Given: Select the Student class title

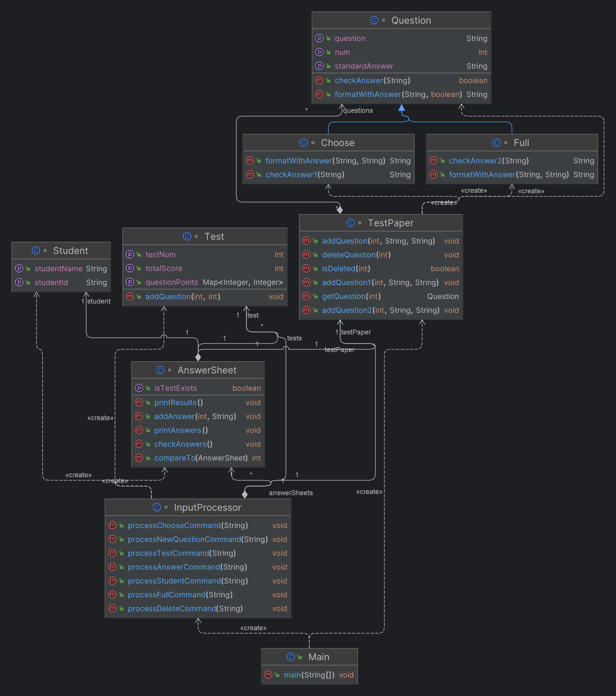Looking at the screenshot, I should 70,251.
